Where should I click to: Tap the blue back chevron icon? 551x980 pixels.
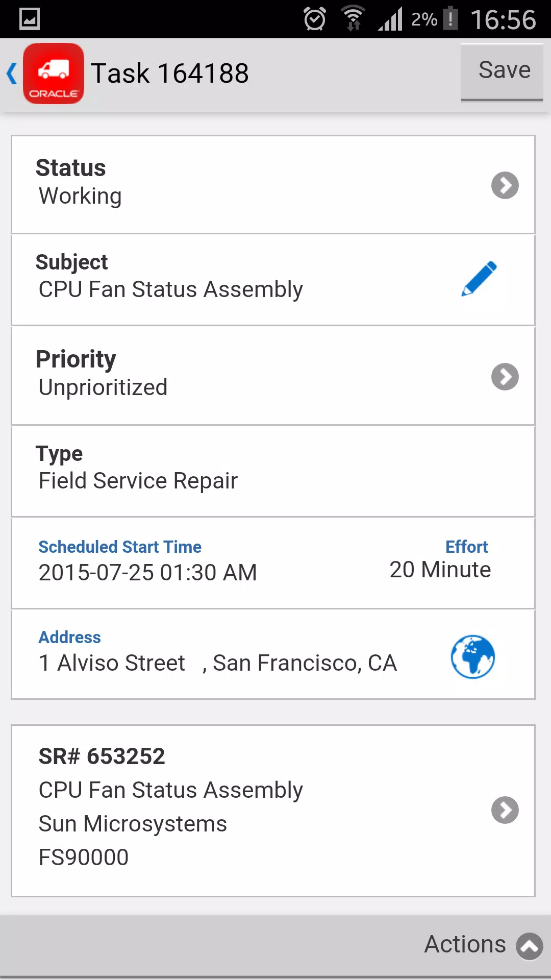pyautogui.click(x=12, y=73)
